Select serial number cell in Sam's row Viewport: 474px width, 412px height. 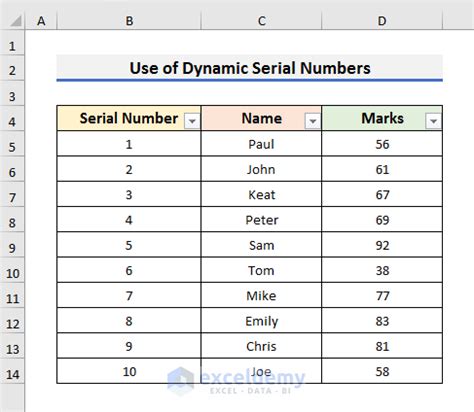[x=129, y=245]
